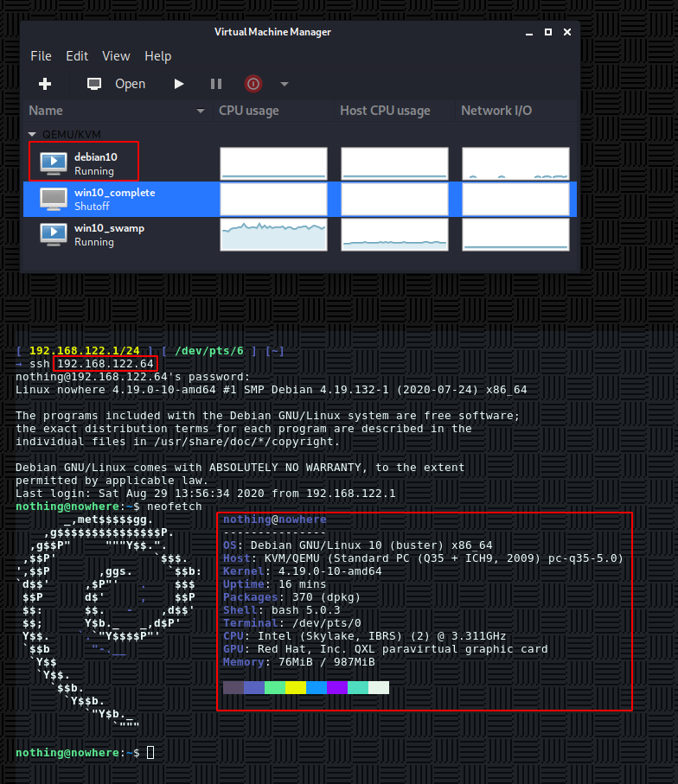Create a new virtual machine with plus icon
678x784 pixels.
(45, 84)
